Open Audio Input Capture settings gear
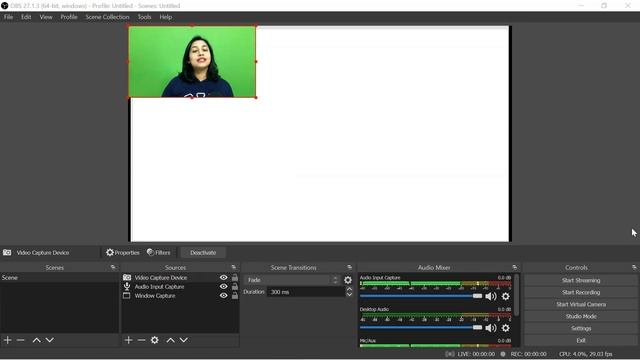 click(x=505, y=297)
